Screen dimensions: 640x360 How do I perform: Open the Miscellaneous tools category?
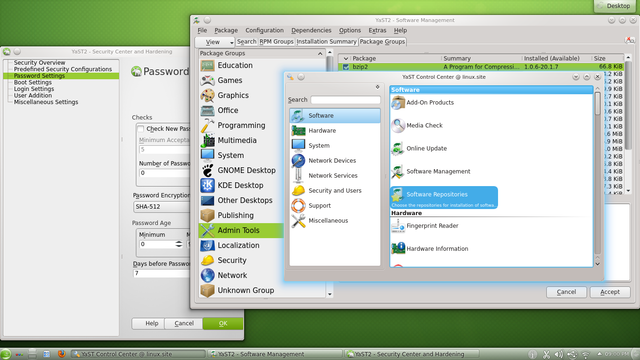tap(335, 220)
